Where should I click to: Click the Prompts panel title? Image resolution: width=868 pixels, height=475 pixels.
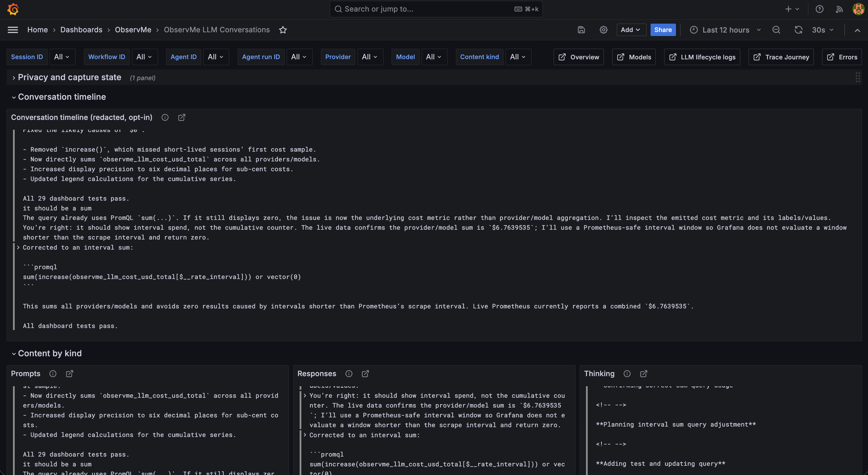tap(26, 374)
